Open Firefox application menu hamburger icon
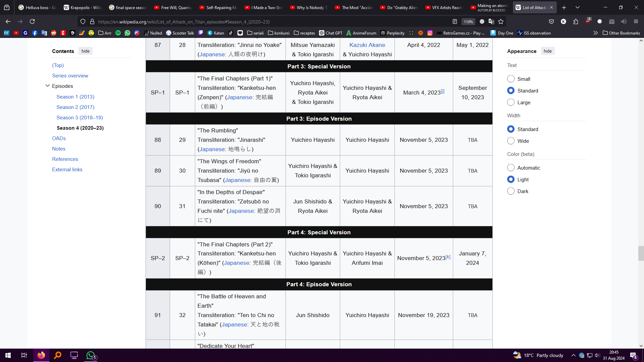 [x=636, y=21]
